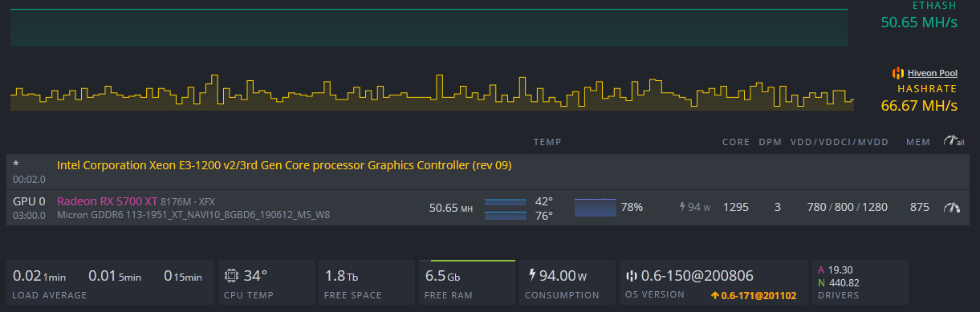This screenshot has width=980, height=312.
Task: Click the Hive OS version icon
Action: (632, 275)
